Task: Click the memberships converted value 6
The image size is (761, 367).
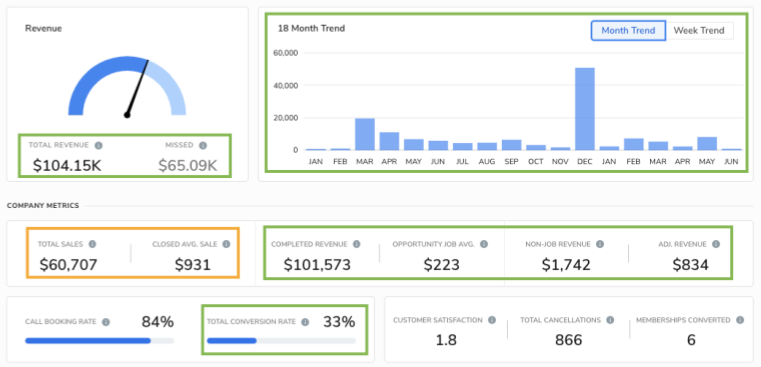Action: click(691, 340)
